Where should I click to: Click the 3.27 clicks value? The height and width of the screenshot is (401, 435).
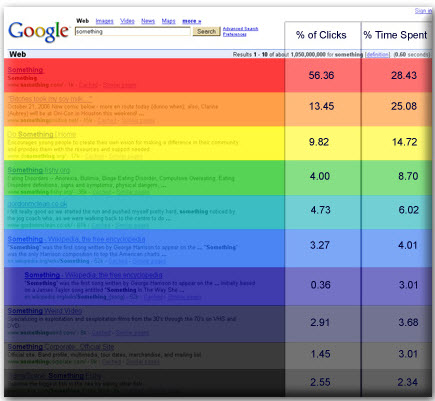(x=320, y=245)
